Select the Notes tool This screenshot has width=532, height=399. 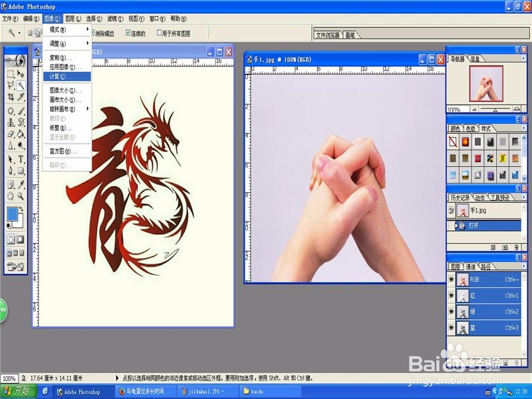click(x=11, y=185)
